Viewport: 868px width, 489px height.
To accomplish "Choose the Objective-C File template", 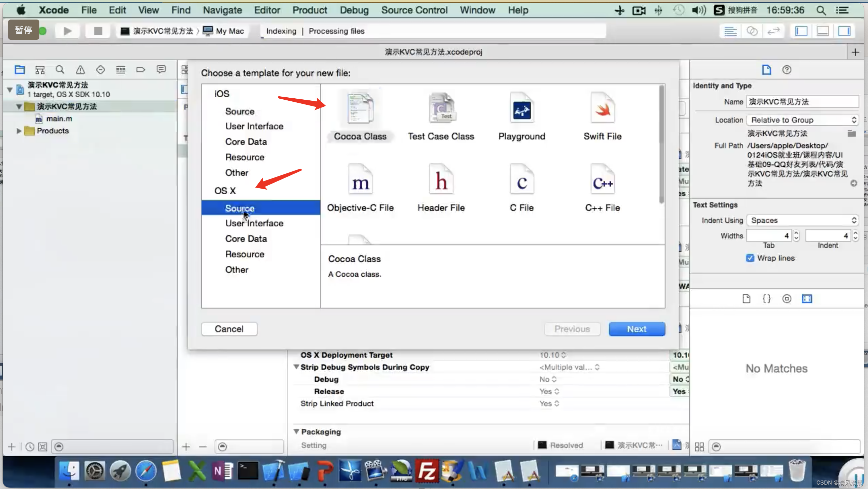I will [x=360, y=188].
